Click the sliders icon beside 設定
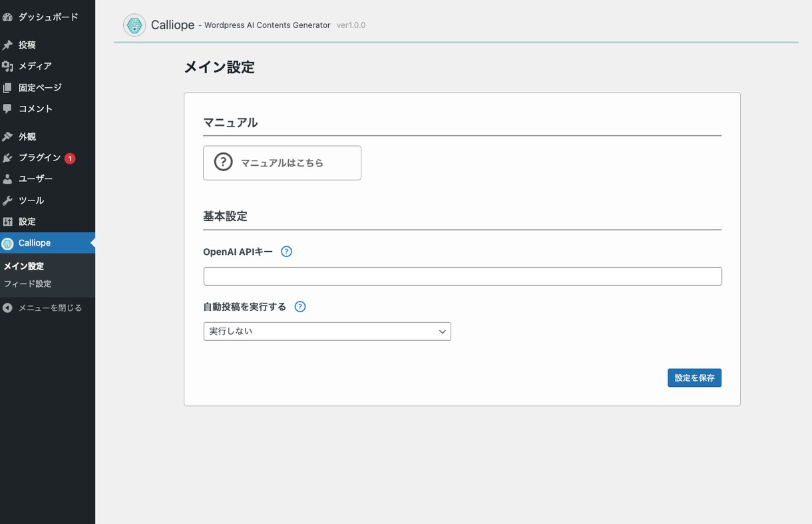This screenshot has height=524, width=812. pyautogui.click(x=7, y=222)
